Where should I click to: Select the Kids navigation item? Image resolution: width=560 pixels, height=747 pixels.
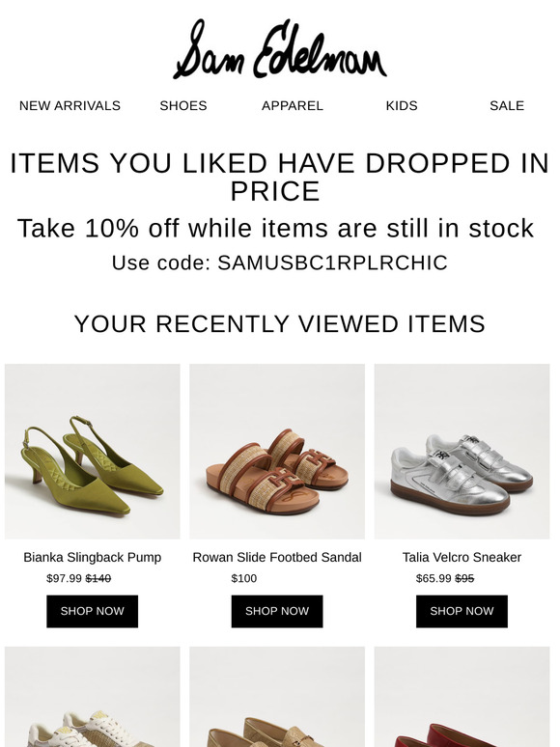pyautogui.click(x=402, y=106)
